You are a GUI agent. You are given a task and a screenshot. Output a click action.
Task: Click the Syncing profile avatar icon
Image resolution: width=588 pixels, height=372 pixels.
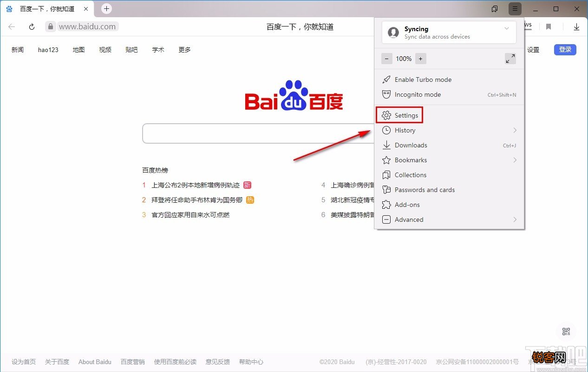[393, 32]
